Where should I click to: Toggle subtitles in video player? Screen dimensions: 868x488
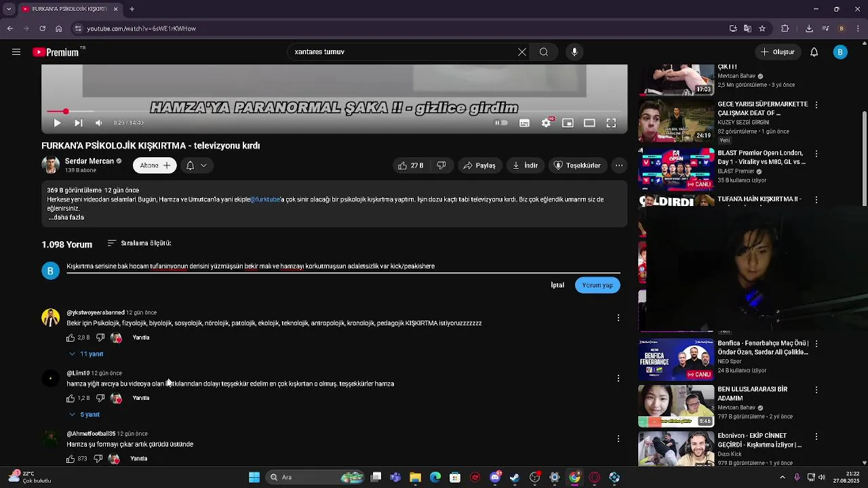tap(524, 123)
